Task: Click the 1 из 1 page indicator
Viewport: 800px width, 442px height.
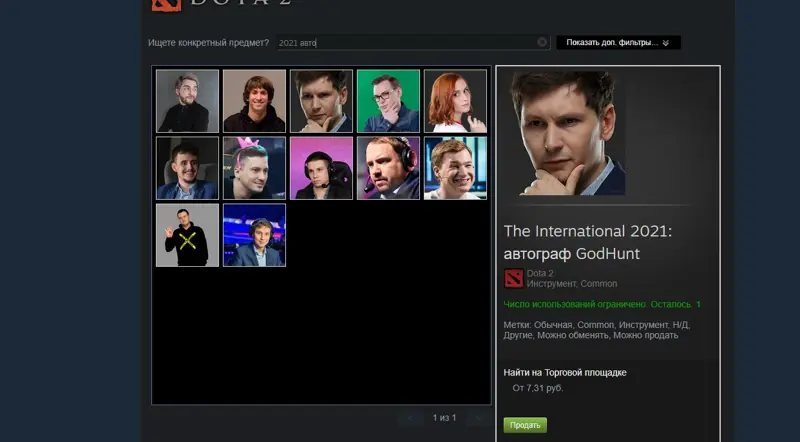Action: click(444, 418)
